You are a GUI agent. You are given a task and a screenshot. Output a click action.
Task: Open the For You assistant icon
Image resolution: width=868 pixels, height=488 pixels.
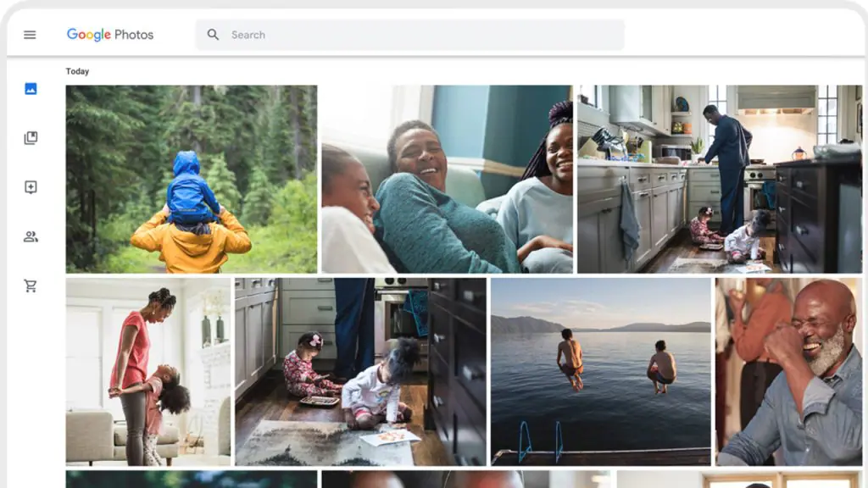[31, 187]
